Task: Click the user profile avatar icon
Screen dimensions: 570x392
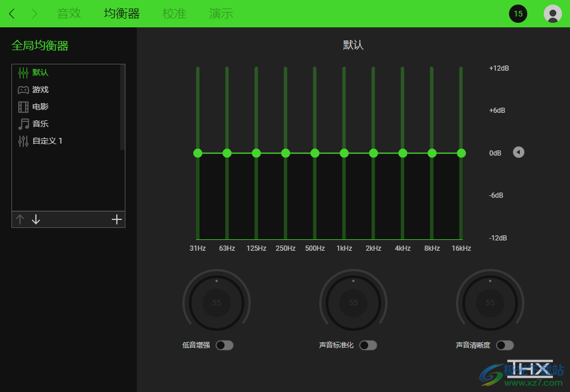Action: point(552,14)
